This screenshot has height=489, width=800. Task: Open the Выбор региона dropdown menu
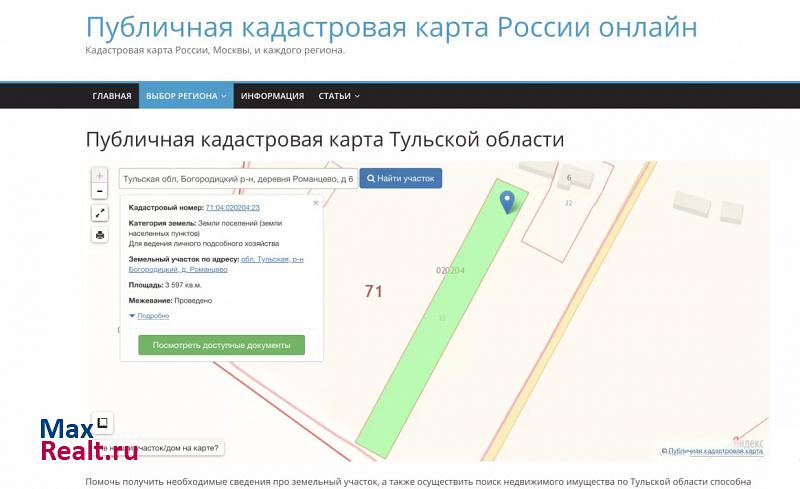click(186, 96)
